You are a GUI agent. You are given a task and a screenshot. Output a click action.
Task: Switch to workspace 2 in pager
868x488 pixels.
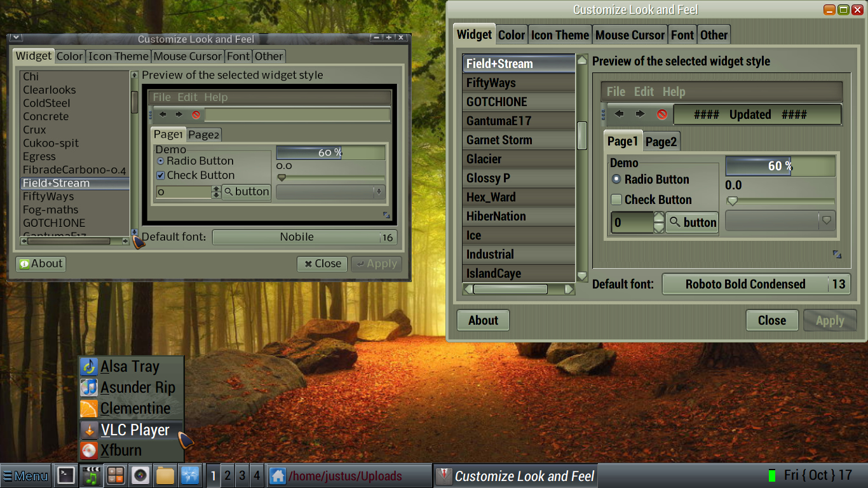point(227,475)
